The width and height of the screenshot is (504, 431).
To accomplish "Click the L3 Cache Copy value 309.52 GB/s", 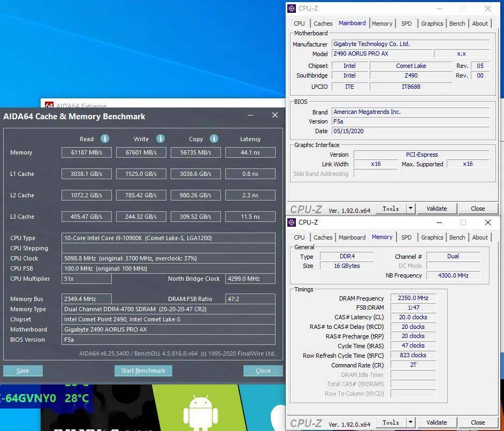I will coord(196,217).
